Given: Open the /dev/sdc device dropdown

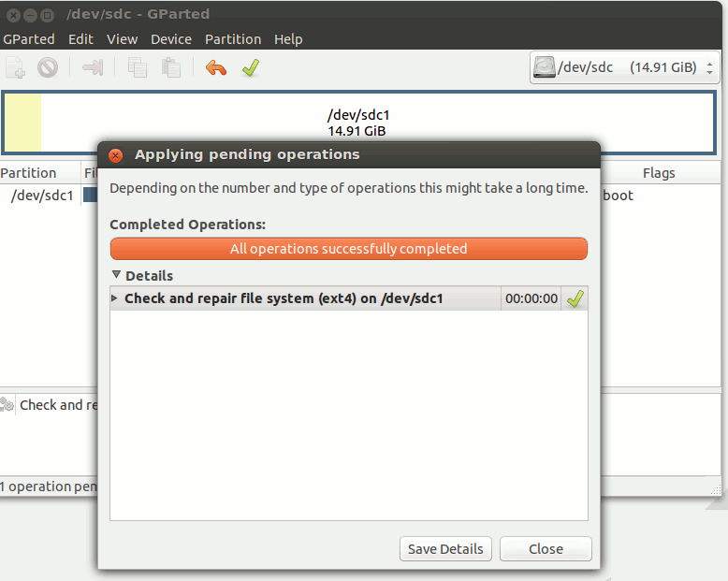Looking at the screenshot, I should pyautogui.click(x=624, y=67).
